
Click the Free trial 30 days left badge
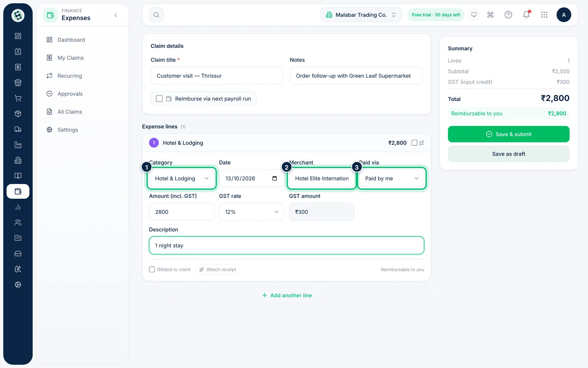436,15
